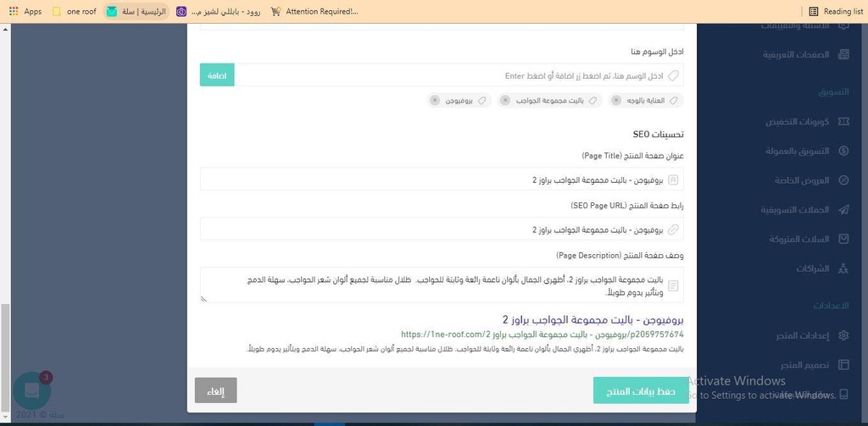868x426 pixels.
Task: Click into the Page Description textarea
Action: pyautogui.click(x=442, y=285)
